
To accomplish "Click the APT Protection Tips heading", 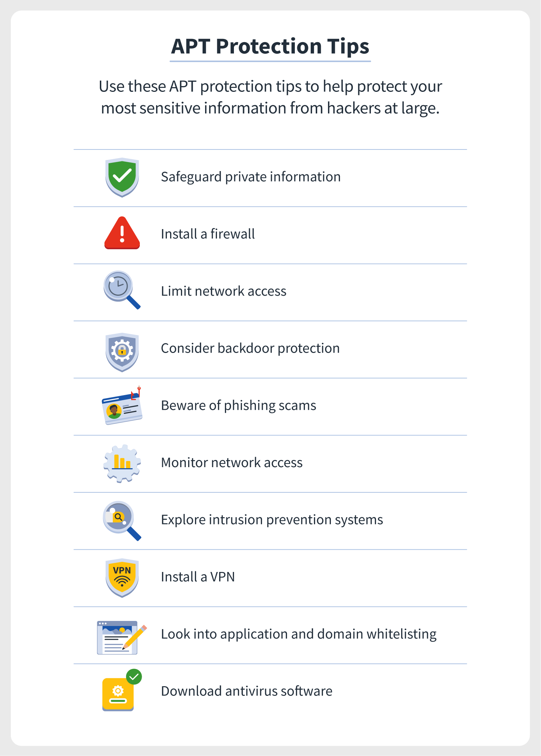I will point(270,46).
